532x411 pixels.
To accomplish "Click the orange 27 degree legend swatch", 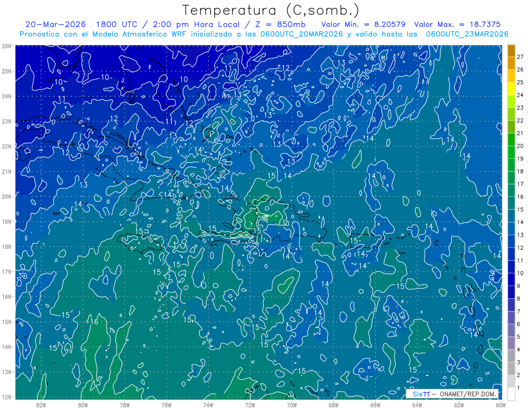I will click(511, 51).
